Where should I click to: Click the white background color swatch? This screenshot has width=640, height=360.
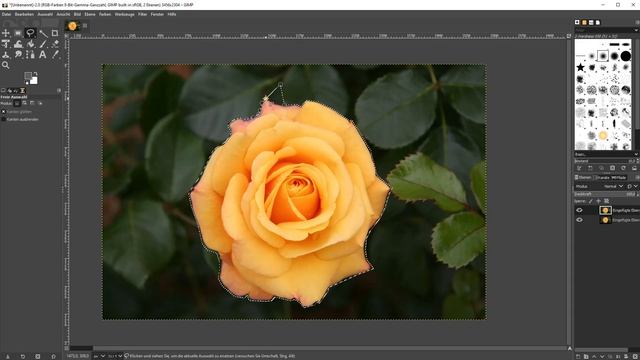[x=34, y=80]
